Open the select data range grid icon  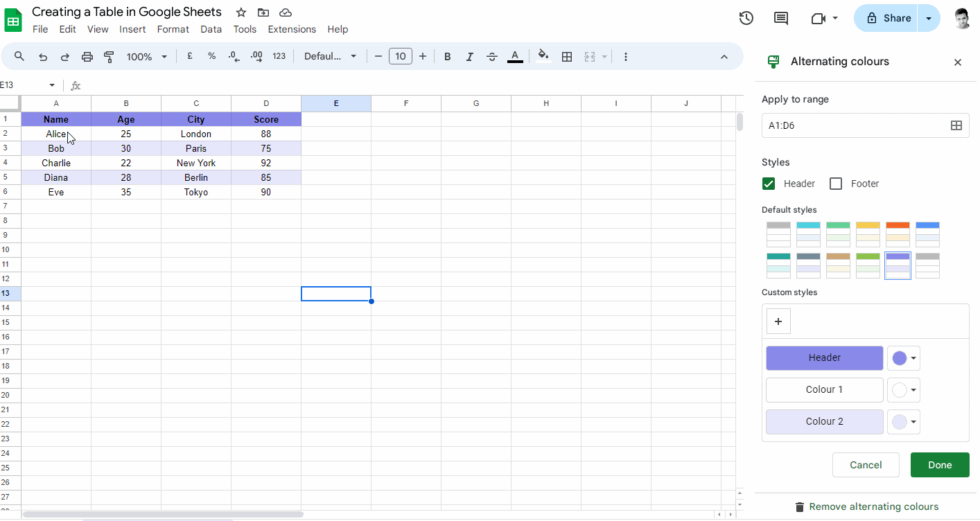pyautogui.click(x=957, y=125)
